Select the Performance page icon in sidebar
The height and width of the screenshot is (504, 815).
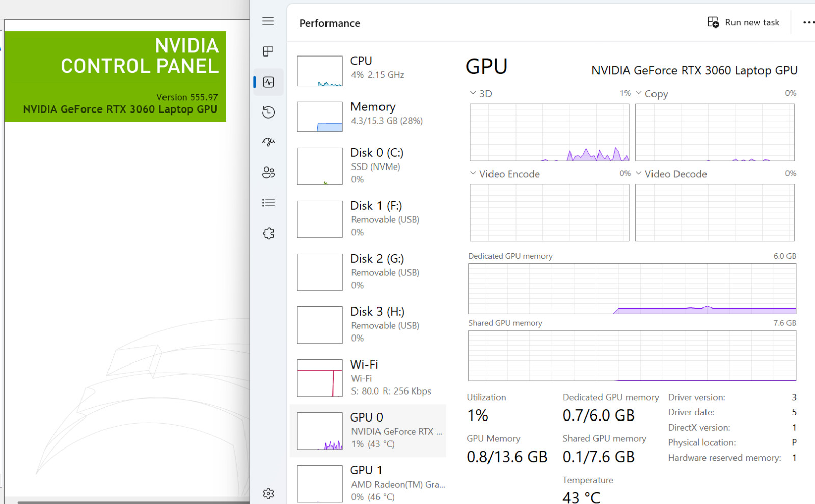tap(268, 82)
